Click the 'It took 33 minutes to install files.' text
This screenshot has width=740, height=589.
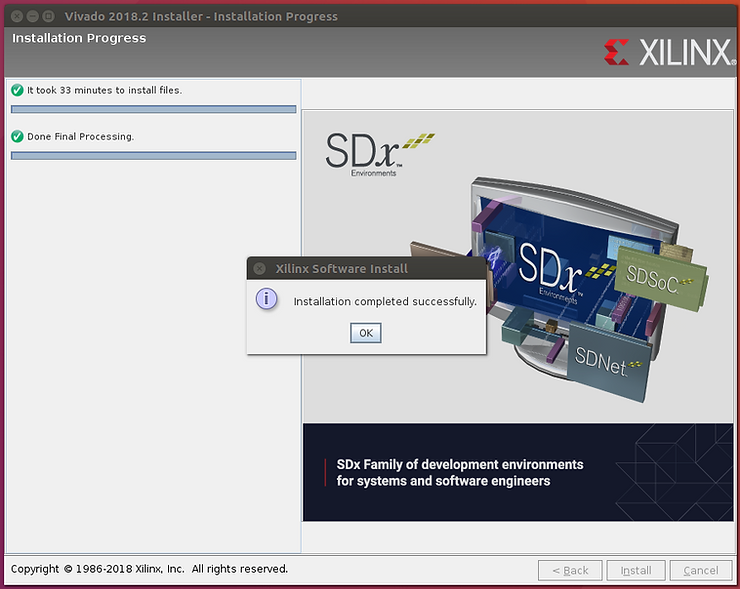tap(104, 90)
